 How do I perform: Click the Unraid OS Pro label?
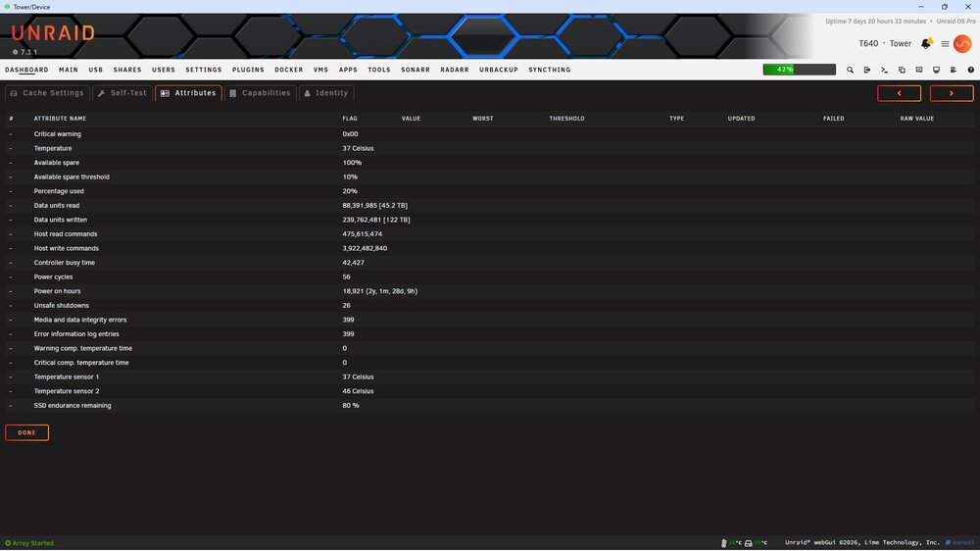pyautogui.click(x=955, y=22)
